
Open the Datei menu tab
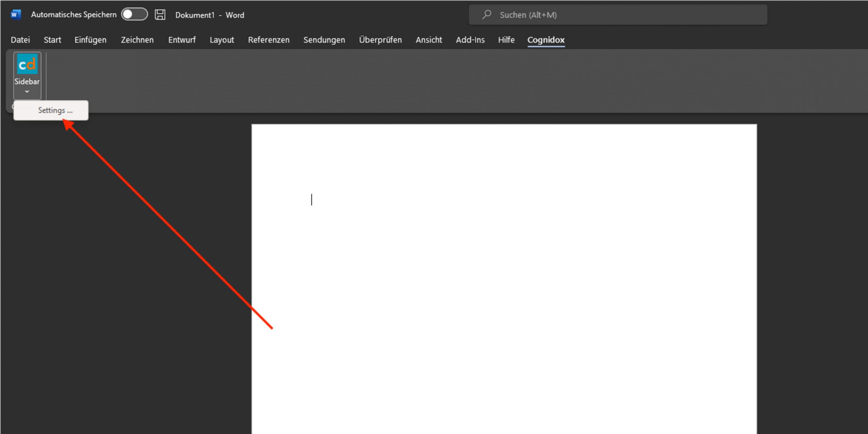click(20, 40)
